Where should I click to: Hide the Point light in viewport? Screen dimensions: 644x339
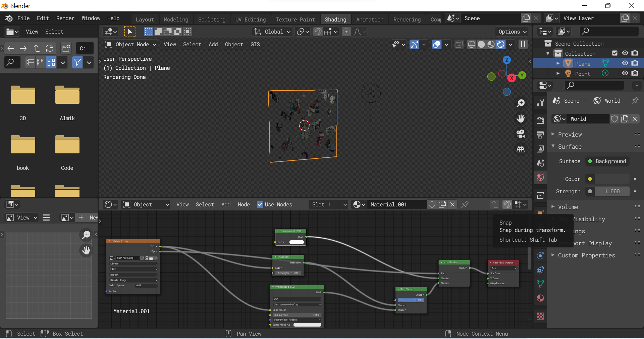(x=625, y=73)
